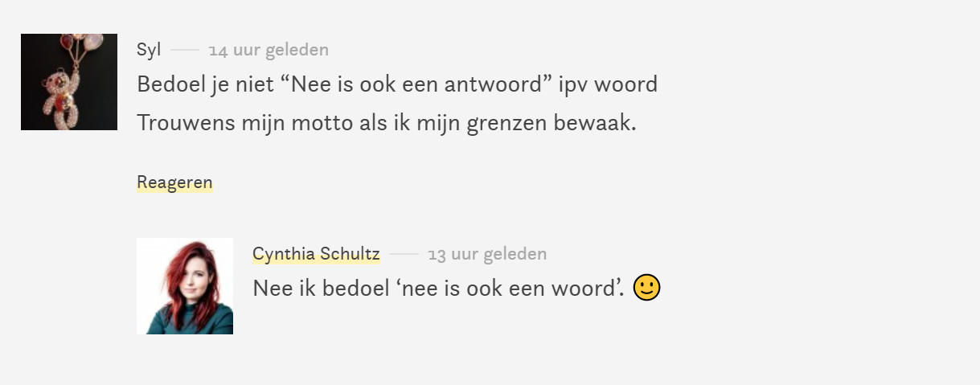Click the smiley emoji in Cynthia's reply
Screen dimensions: 980x385
click(x=646, y=288)
